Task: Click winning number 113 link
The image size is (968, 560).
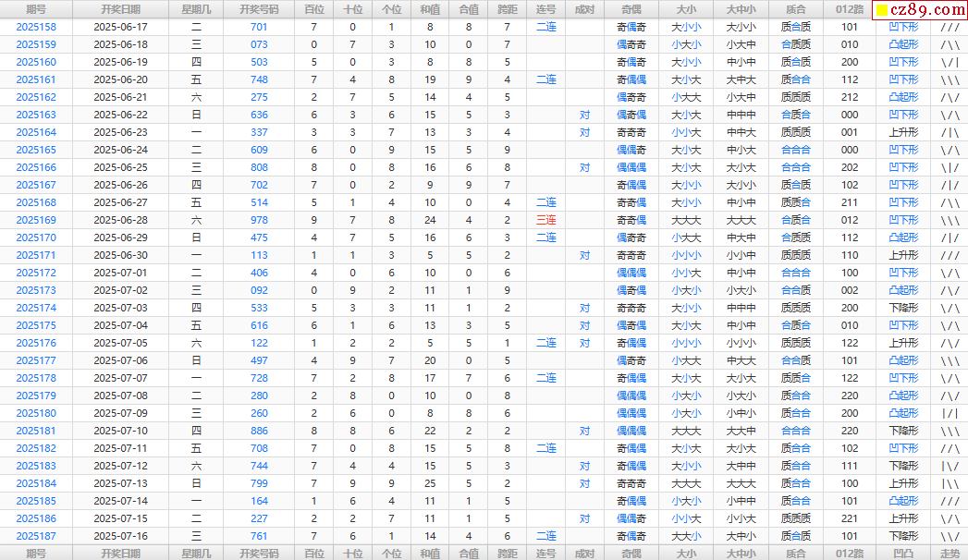Action: pyautogui.click(x=259, y=255)
